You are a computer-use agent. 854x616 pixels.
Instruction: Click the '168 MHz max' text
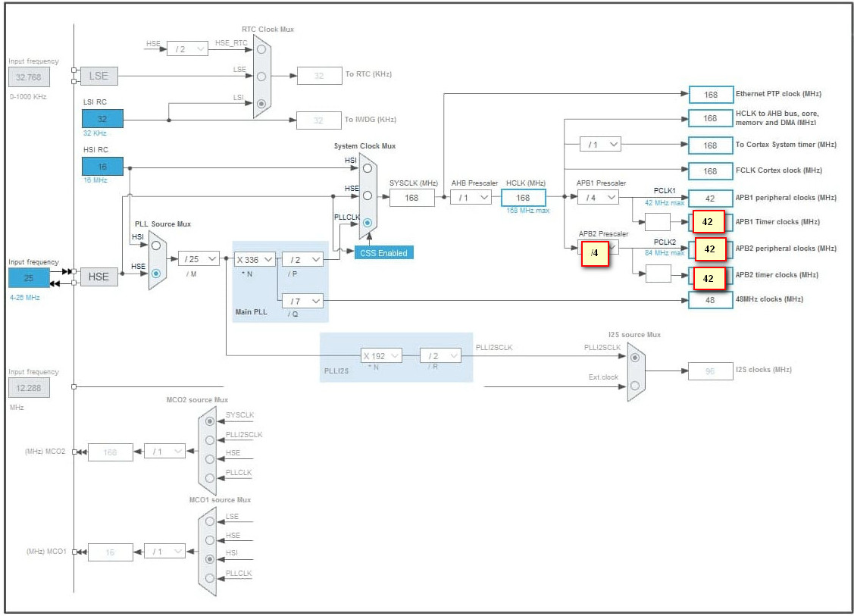[527, 210]
